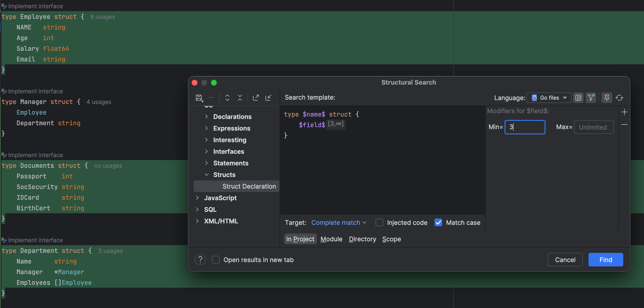Enable the Injected code checkbox
Screen dimensions: 644x308
point(379,222)
